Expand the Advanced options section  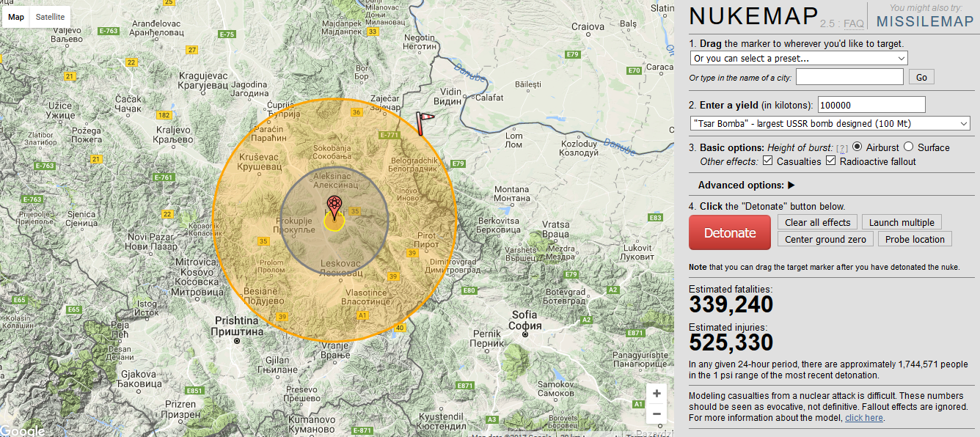[747, 186]
